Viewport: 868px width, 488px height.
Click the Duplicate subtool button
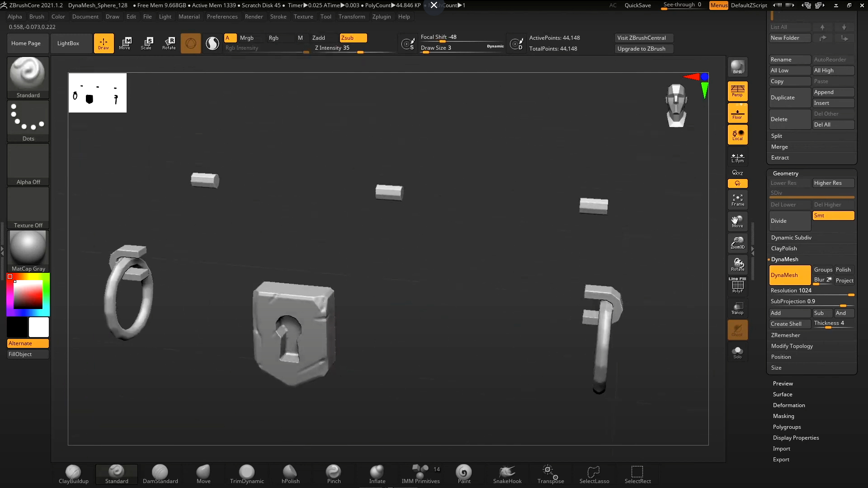click(789, 98)
